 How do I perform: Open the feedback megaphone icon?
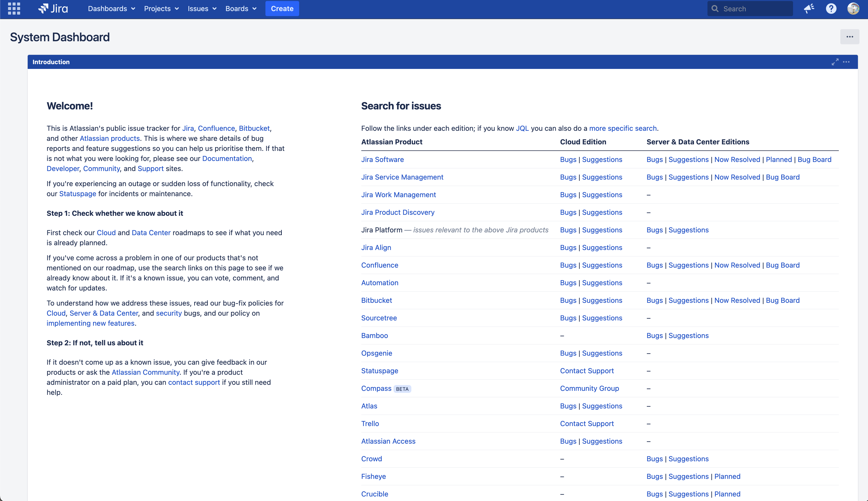pos(809,9)
